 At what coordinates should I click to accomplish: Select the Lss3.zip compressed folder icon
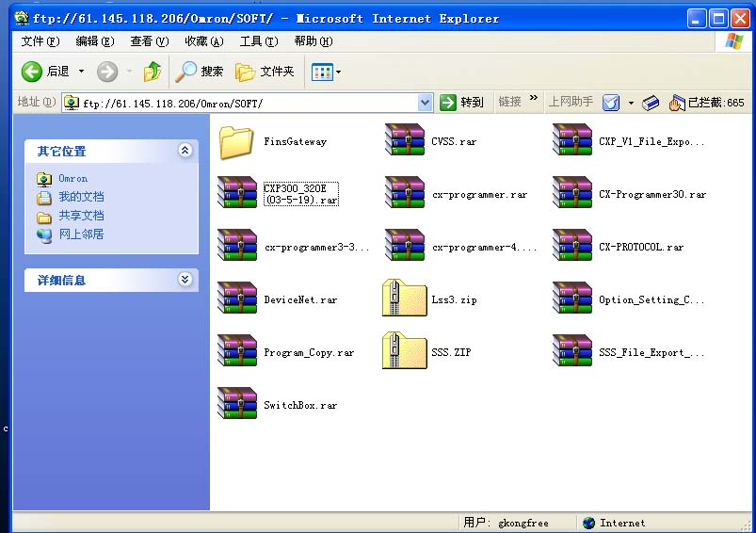(x=405, y=298)
